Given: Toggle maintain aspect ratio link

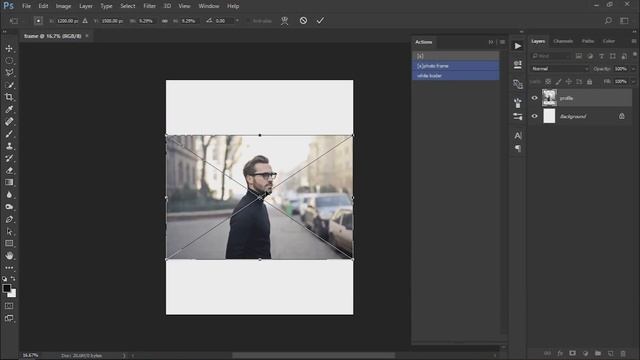Looking at the screenshot, I should point(164,21).
